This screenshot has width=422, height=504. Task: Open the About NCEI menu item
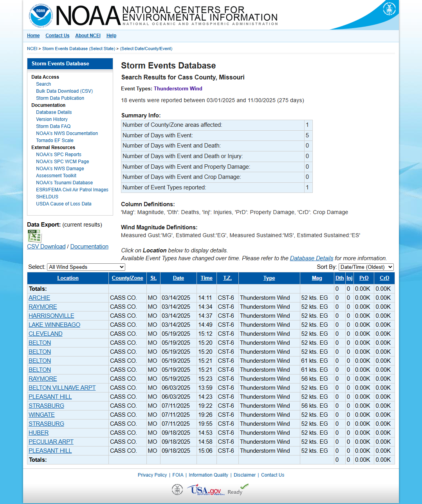click(88, 36)
